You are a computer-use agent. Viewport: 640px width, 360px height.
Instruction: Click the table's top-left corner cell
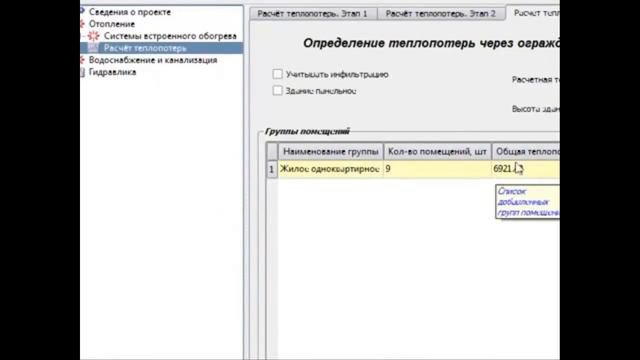(272, 151)
